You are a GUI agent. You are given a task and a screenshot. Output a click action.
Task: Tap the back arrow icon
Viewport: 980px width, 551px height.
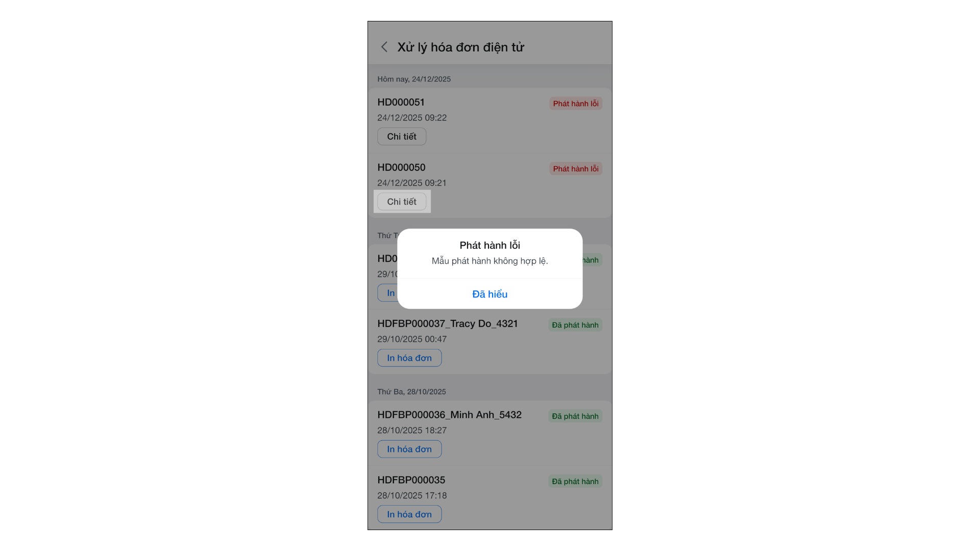tap(384, 47)
